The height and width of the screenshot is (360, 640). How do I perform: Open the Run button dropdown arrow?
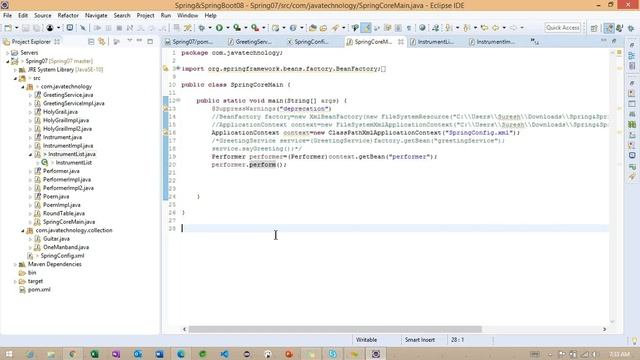pos(228,28)
